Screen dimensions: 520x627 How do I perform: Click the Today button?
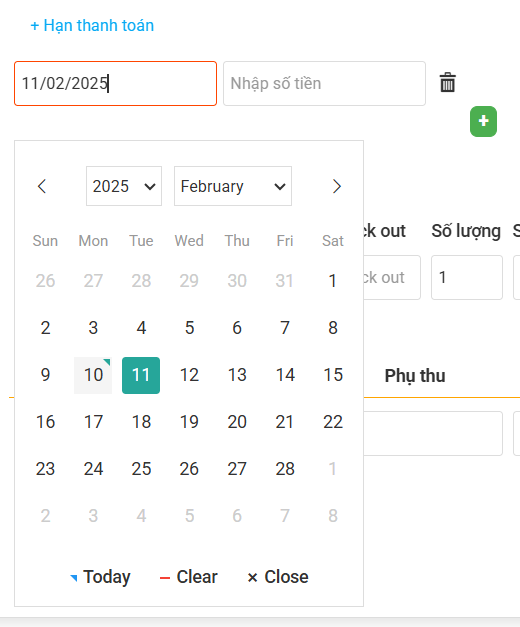(100, 577)
